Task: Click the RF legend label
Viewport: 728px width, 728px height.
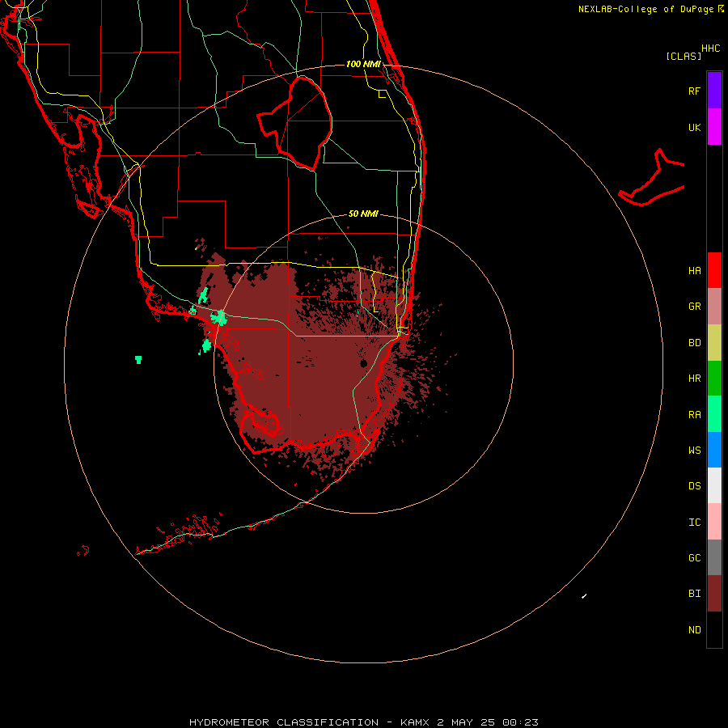Action: point(694,91)
